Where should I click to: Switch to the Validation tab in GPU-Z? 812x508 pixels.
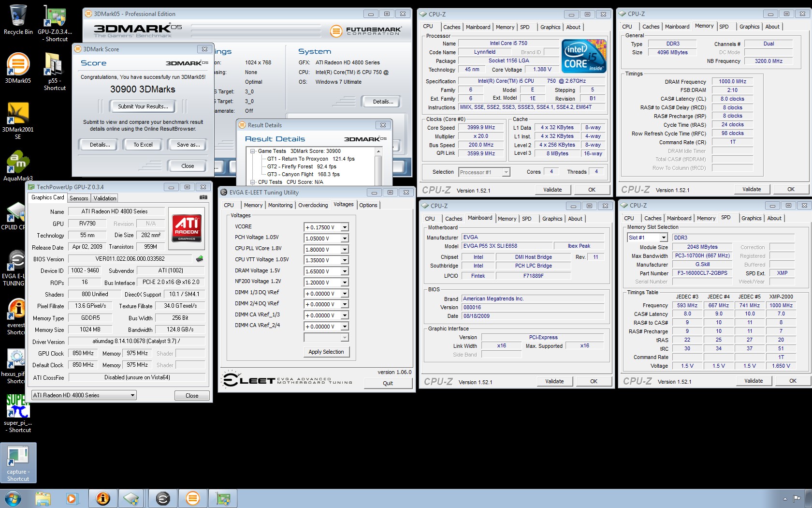click(105, 198)
